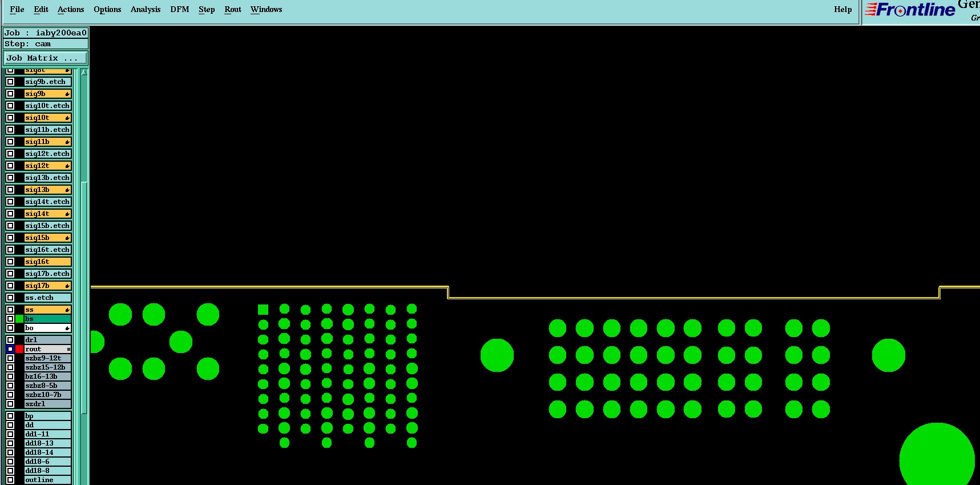Open the Step menu
The height and width of the screenshot is (485, 980).
207,9
